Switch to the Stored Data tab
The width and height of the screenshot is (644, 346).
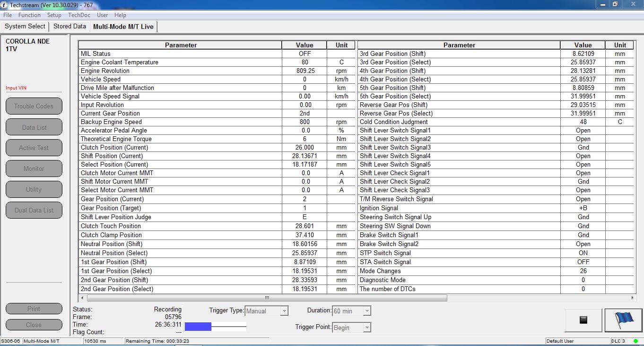click(x=70, y=27)
